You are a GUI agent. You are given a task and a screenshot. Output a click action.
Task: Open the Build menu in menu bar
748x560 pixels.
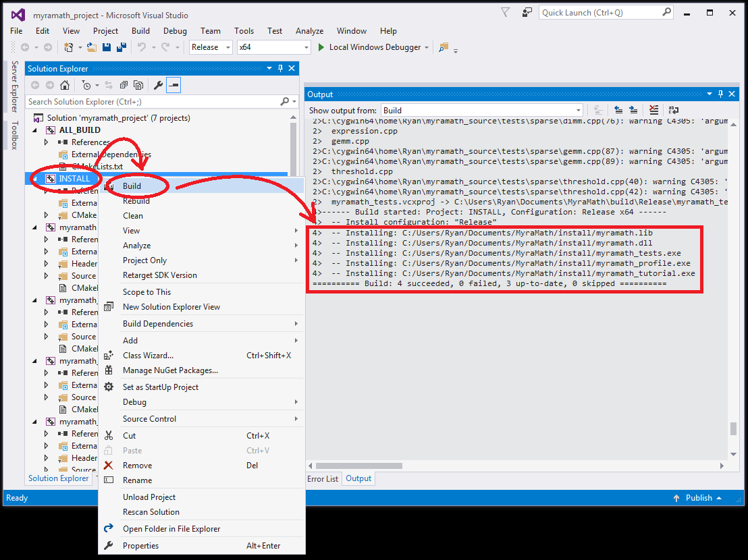[x=140, y=31]
